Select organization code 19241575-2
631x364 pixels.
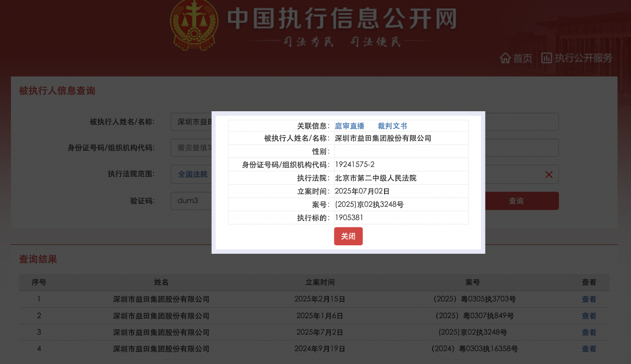[355, 165]
